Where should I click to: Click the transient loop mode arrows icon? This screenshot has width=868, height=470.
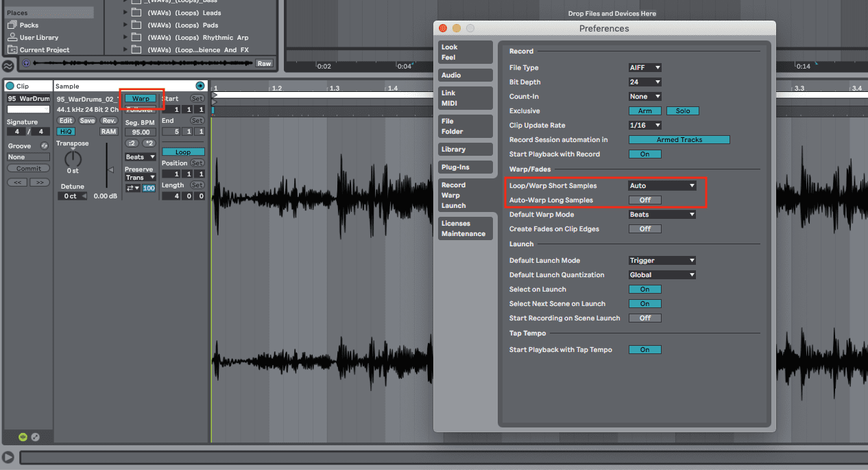click(x=132, y=187)
